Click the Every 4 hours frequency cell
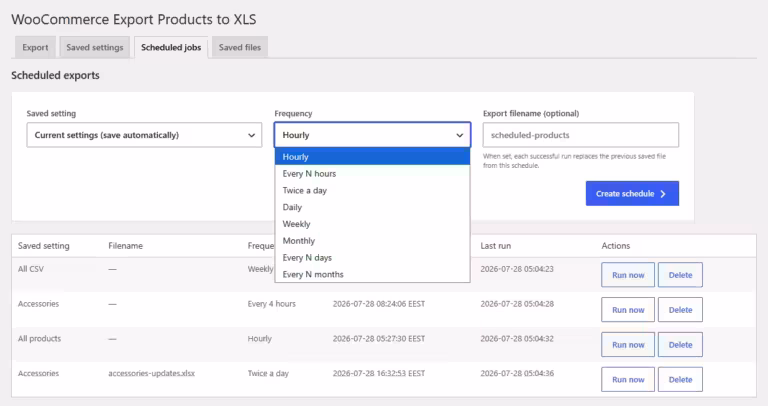 click(272, 304)
